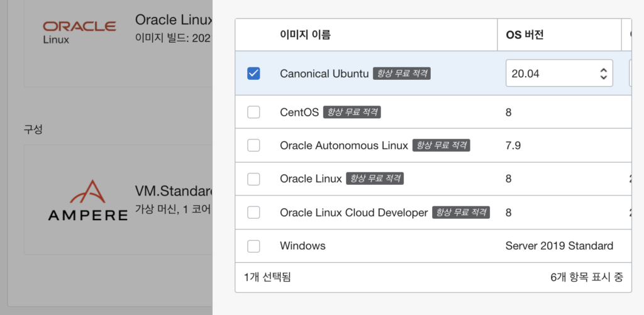This screenshot has width=644, height=315.
Task: Click the Server 2019 Standard version cell
Action: pos(559,246)
